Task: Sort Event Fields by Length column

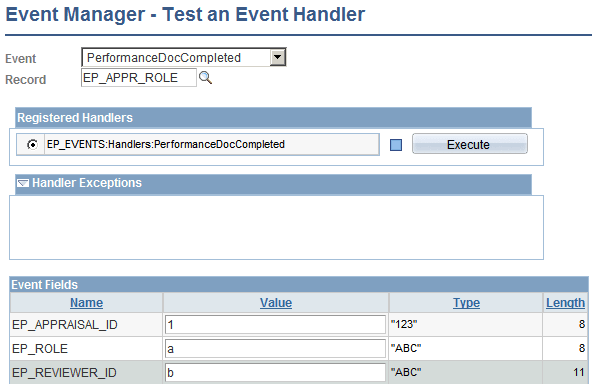Action: coord(565,303)
